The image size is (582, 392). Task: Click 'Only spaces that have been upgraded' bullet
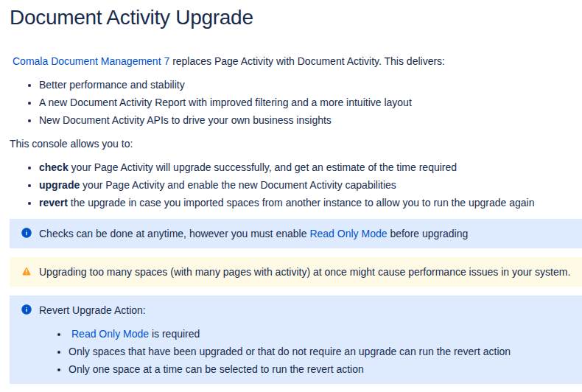[289, 351]
